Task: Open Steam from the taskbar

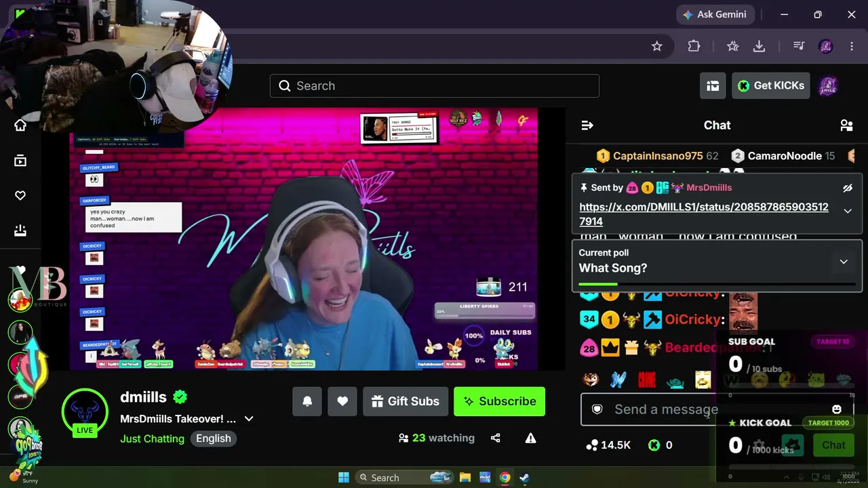Action: tap(524, 478)
